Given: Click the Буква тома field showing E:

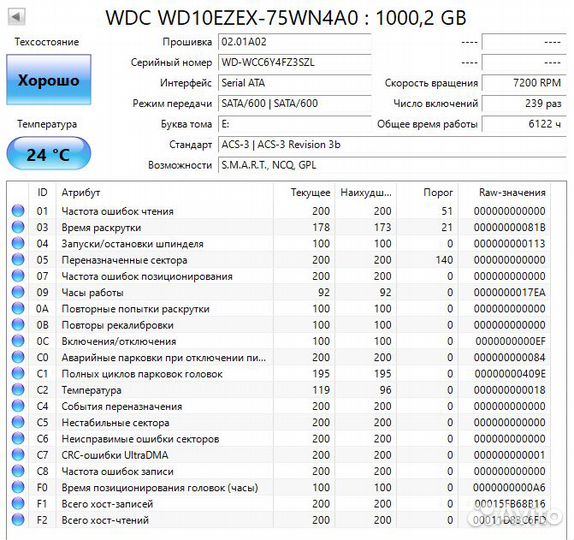Looking at the screenshot, I should (x=295, y=124).
